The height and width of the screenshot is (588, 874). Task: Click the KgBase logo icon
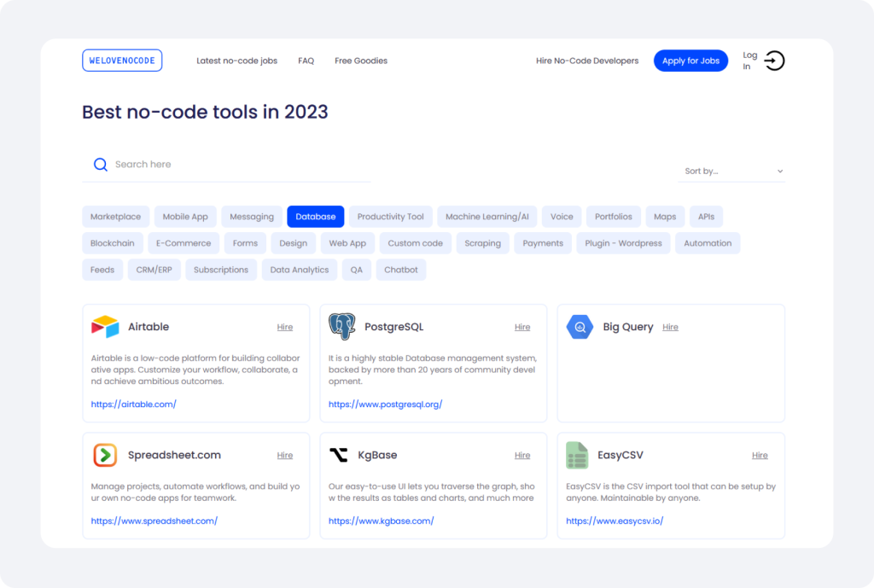tap(338, 455)
